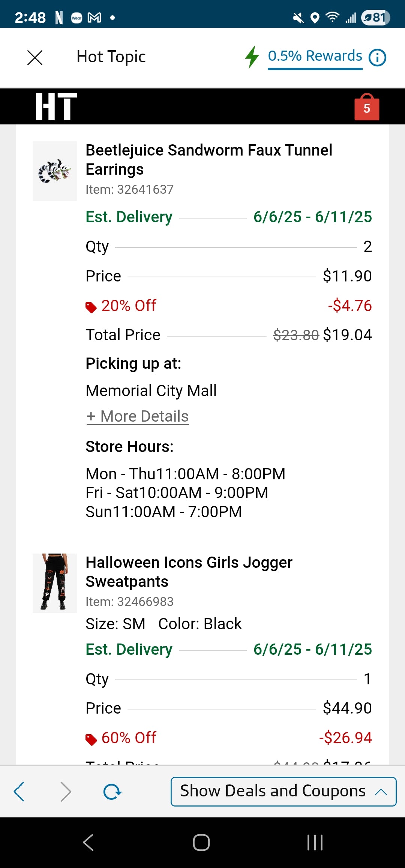Tap the Beetlejuice Sandworm earrings thumbnail

55,171
